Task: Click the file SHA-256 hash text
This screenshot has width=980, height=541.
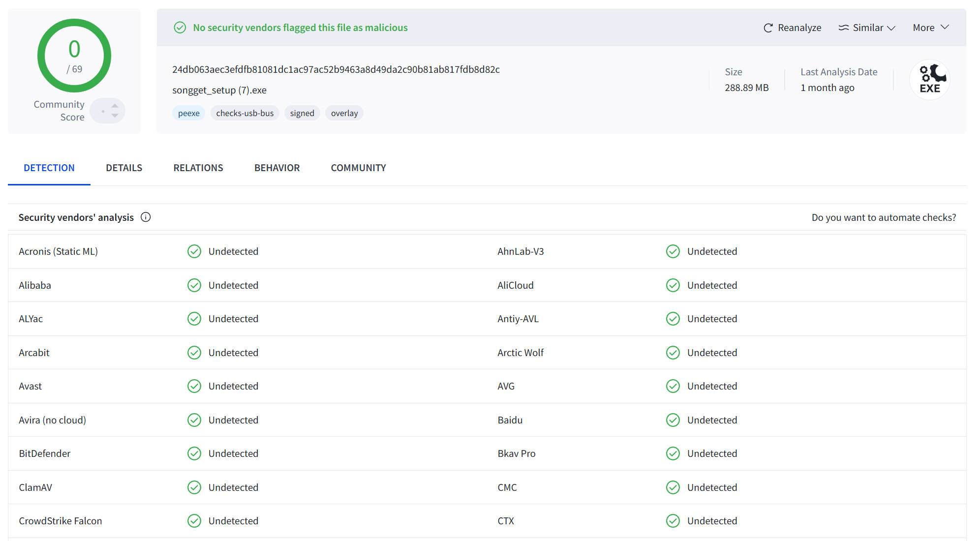Action: (x=336, y=69)
